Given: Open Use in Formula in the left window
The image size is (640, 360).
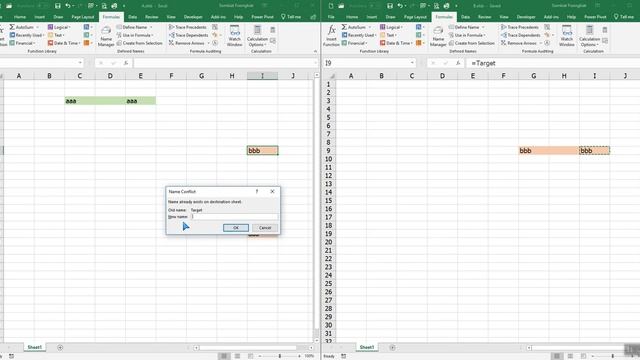Looking at the screenshot, I should pos(135,35).
